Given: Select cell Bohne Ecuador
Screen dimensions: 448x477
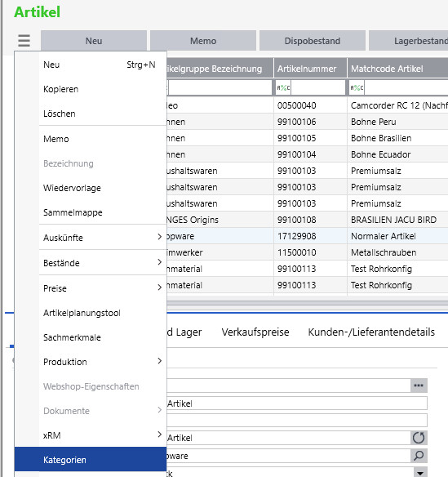Looking at the screenshot, I should (x=398, y=154).
